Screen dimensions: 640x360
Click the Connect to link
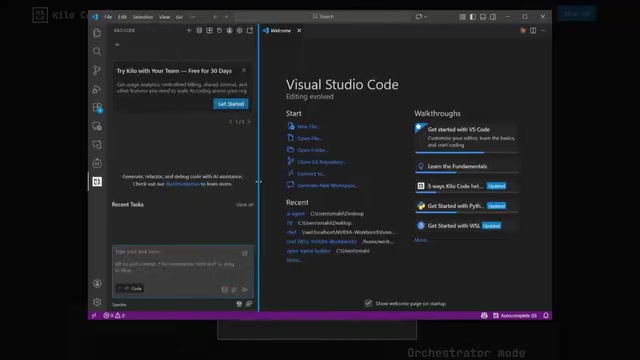(311, 173)
